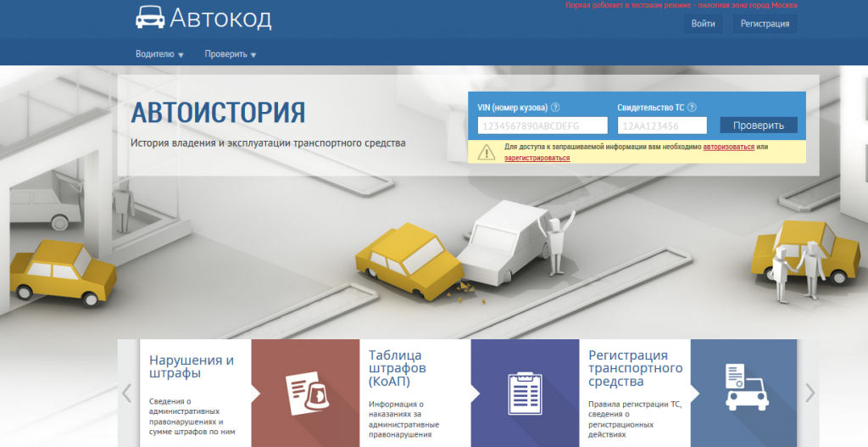Click the Регистрация button
The height and width of the screenshot is (447, 868).
pos(765,24)
